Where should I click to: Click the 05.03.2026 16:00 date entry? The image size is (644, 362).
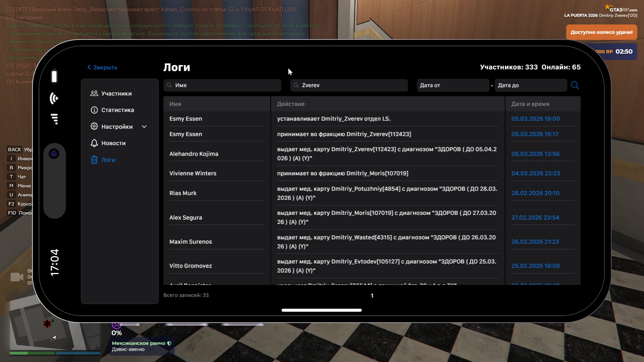click(x=535, y=119)
